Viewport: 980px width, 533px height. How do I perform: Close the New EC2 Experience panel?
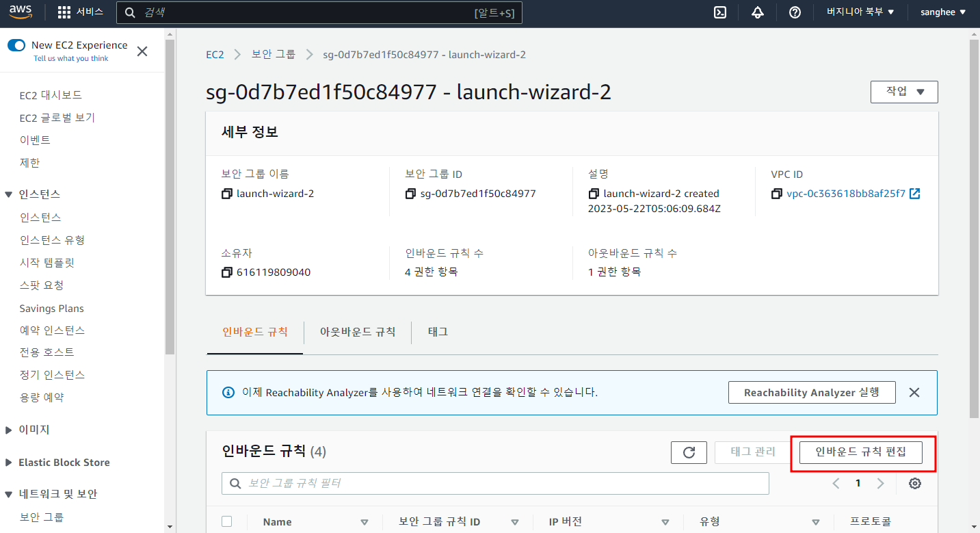click(142, 51)
